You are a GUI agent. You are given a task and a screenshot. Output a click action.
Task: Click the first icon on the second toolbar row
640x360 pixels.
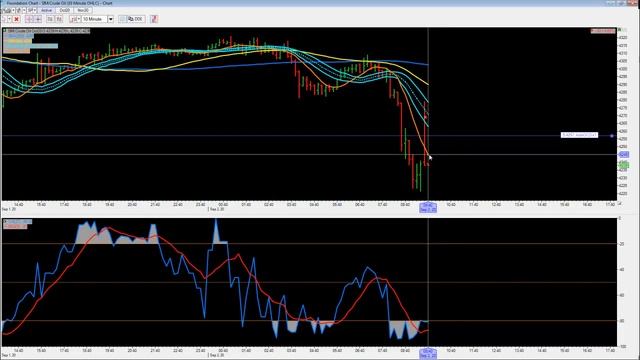point(4,19)
